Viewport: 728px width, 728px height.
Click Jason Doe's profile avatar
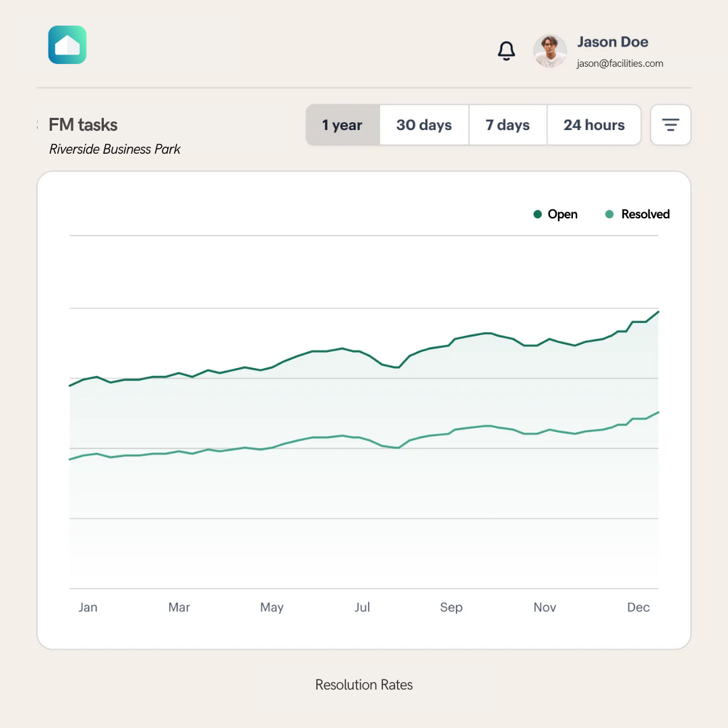pos(550,51)
